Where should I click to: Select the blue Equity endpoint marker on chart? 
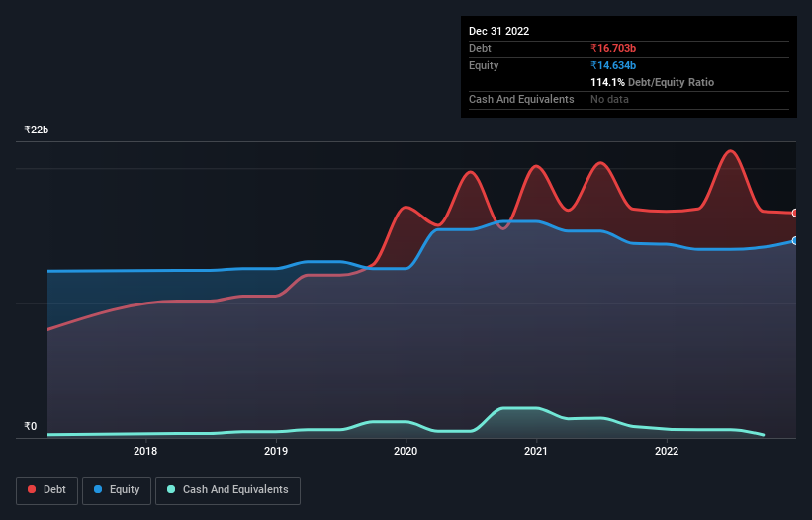coord(795,241)
